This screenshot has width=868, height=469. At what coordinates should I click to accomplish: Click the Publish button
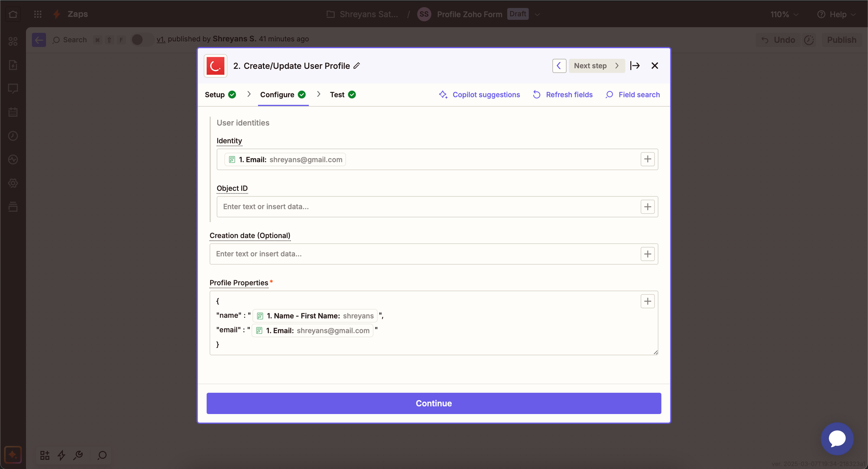pyautogui.click(x=842, y=40)
